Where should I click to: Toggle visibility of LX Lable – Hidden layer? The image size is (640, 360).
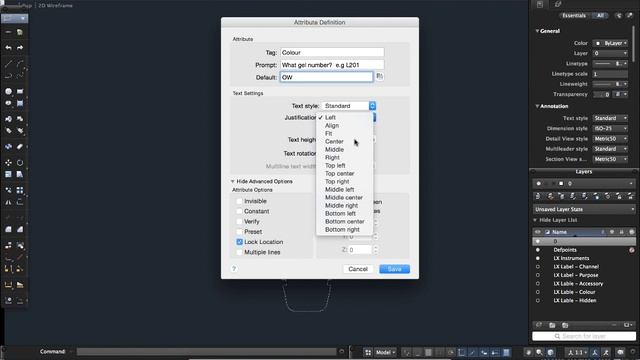click(538, 300)
